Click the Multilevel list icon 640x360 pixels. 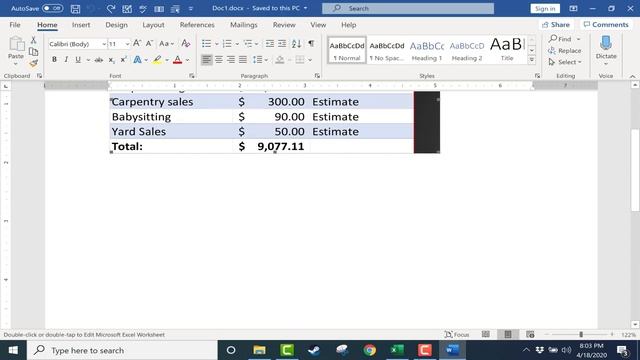coord(247,43)
